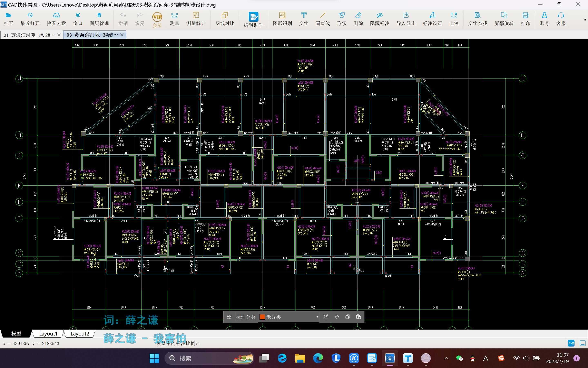Open File Explorer from the taskbar
Screen dimensions: 588x368
(x=300, y=358)
